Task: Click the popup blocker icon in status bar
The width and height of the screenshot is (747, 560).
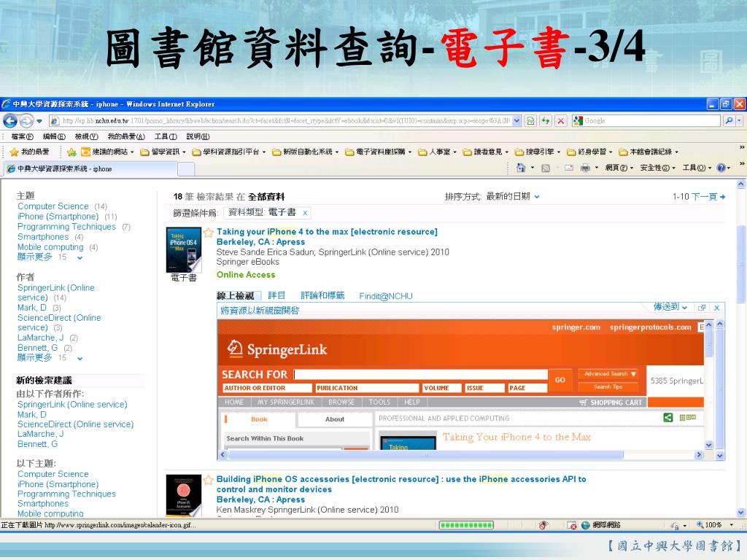Action: (572, 525)
